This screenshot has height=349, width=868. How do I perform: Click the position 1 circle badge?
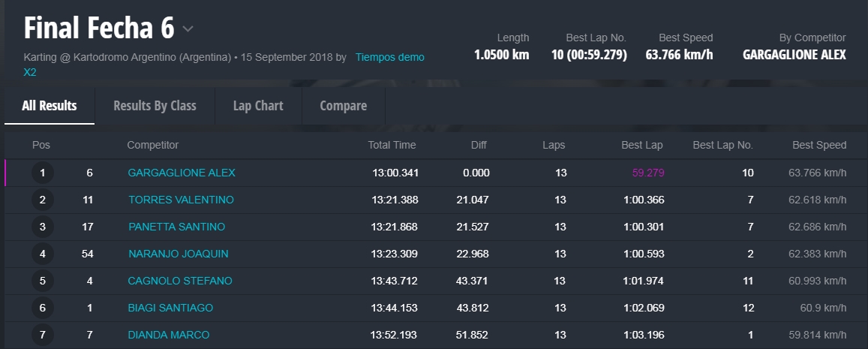pyautogui.click(x=43, y=173)
